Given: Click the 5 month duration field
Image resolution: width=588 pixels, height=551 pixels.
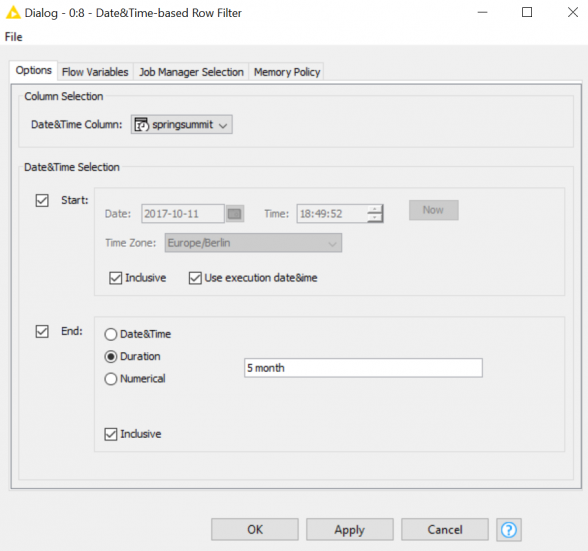Looking at the screenshot, I should 363,368.
